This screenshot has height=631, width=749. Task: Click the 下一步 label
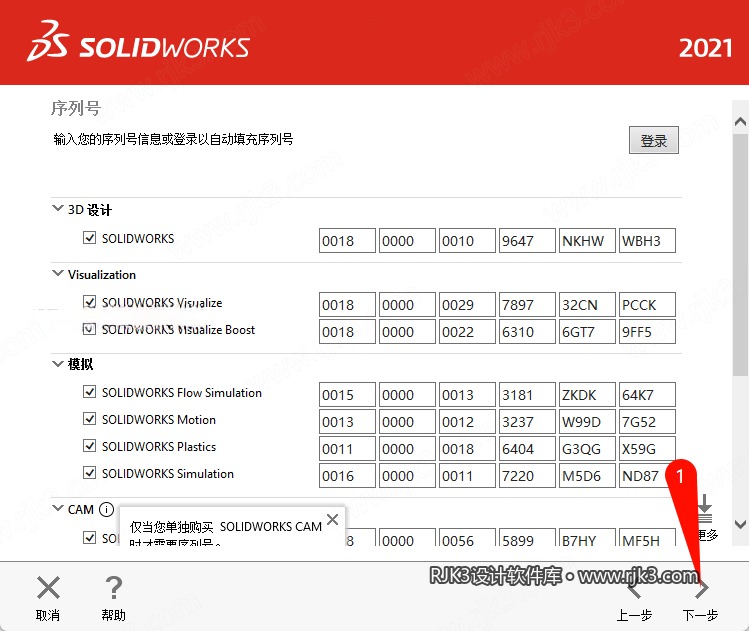tap(700, 615)
